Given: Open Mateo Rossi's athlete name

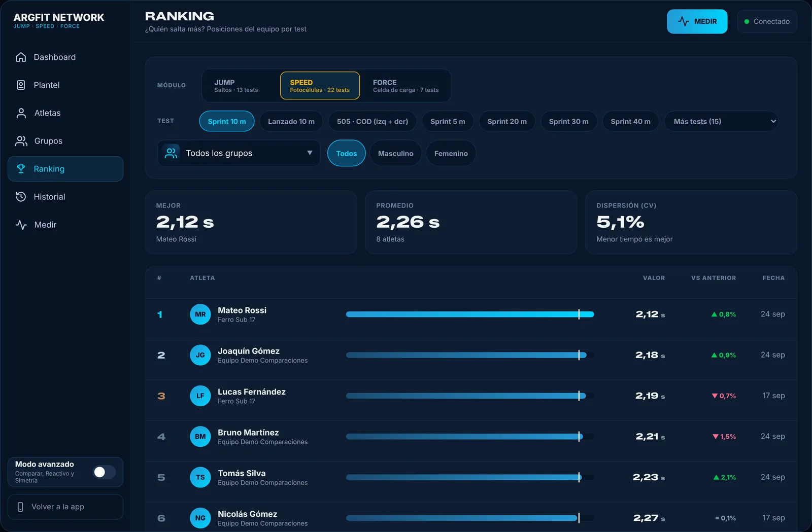Looking at the screenshot, I should (x=242, y=310).
